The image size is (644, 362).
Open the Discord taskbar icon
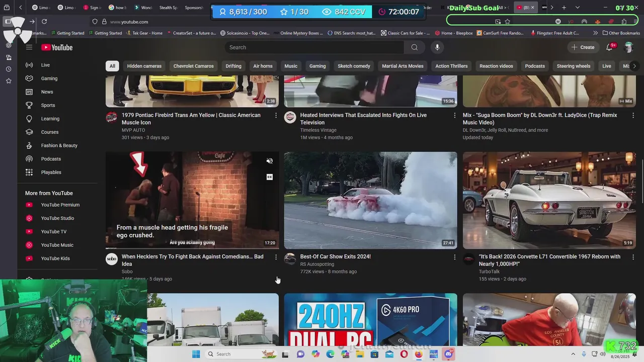[x=448, y=354]
